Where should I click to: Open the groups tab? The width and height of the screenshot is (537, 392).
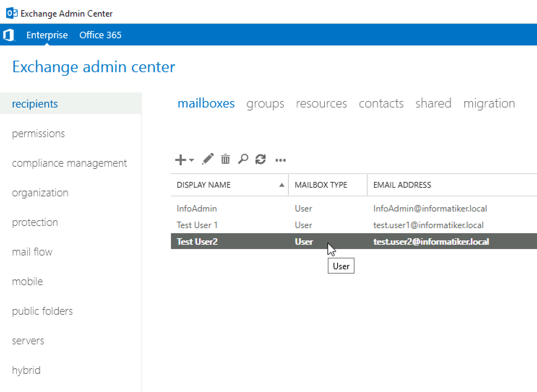pyautogui.click(x=265, y=104)
